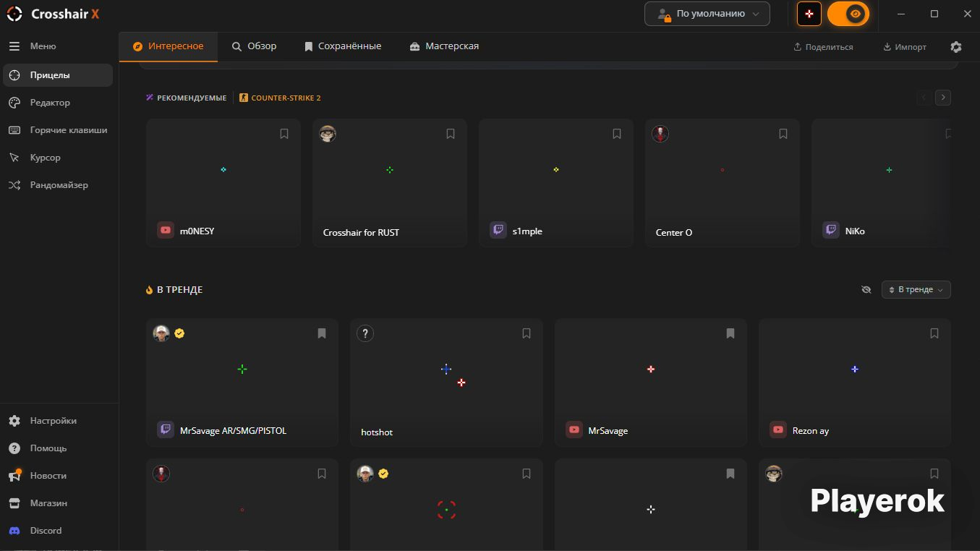The width and height of the screenshot is (980, 551).
Task: Switch to the Сохранённые tab
Action: coord(343,46)
